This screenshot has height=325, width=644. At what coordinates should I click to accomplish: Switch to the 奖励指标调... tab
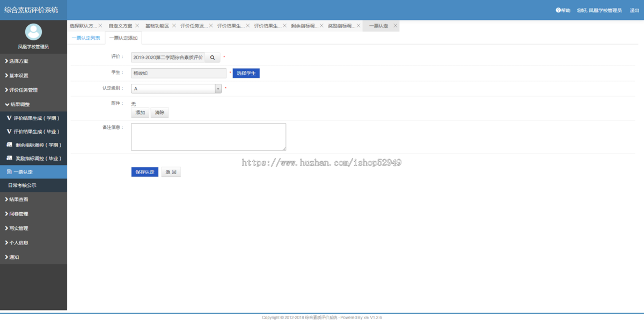[341, 26]
